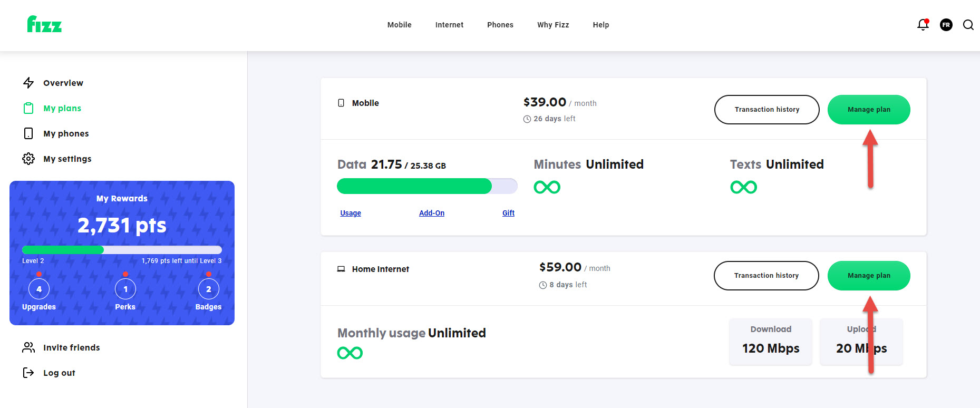This screenshot has width=980, height=408.
Task: Open the Phones menu item
Action: click(x=500, y=25)
